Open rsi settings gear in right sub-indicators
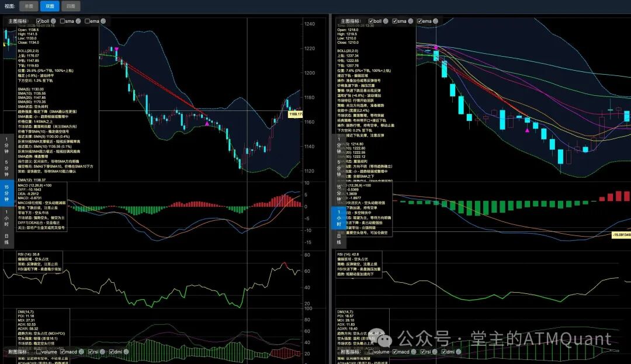Viewport: 631px width, 364px height. pos(435,352)
